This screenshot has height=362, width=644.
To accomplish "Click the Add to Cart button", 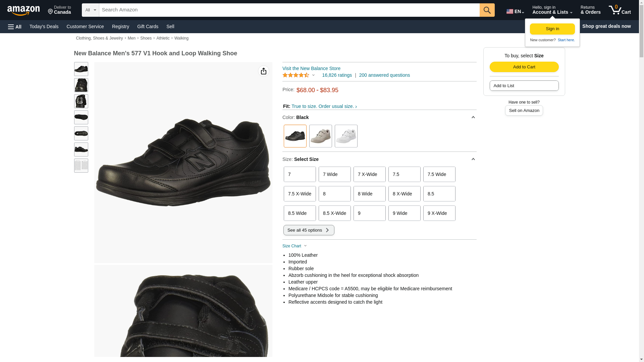I will coord(524,67).
